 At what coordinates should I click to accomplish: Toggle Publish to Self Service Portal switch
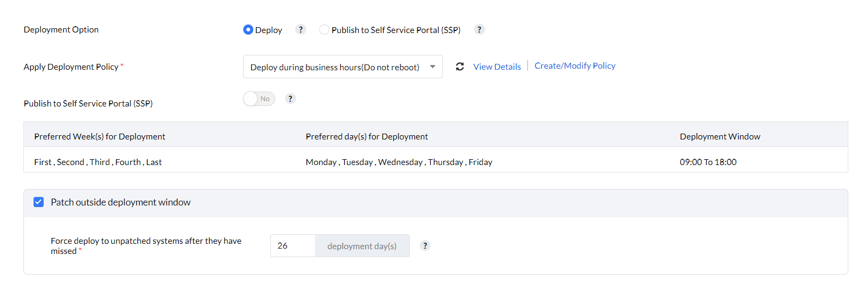click(x=259, y=98)
